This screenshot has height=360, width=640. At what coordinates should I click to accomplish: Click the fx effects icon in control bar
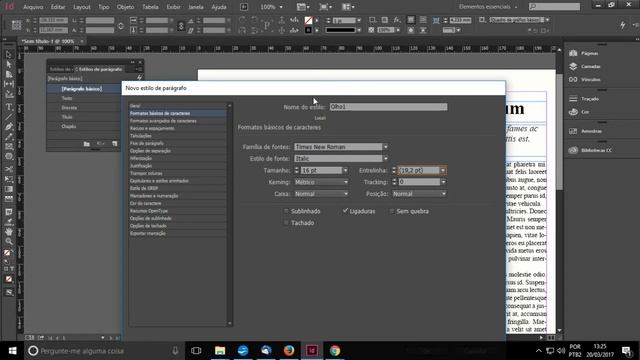pyautogui.click(x=397, y=20)
